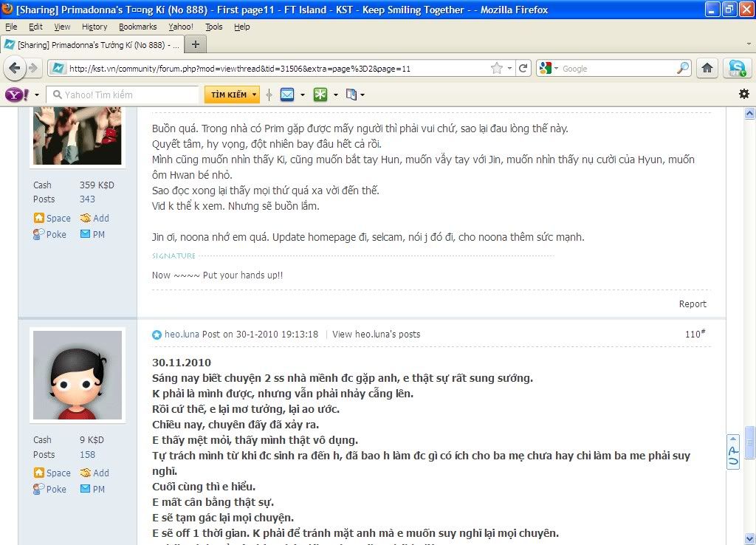
Task: Open the Google search engine dropdown
Action: [556, 69]
